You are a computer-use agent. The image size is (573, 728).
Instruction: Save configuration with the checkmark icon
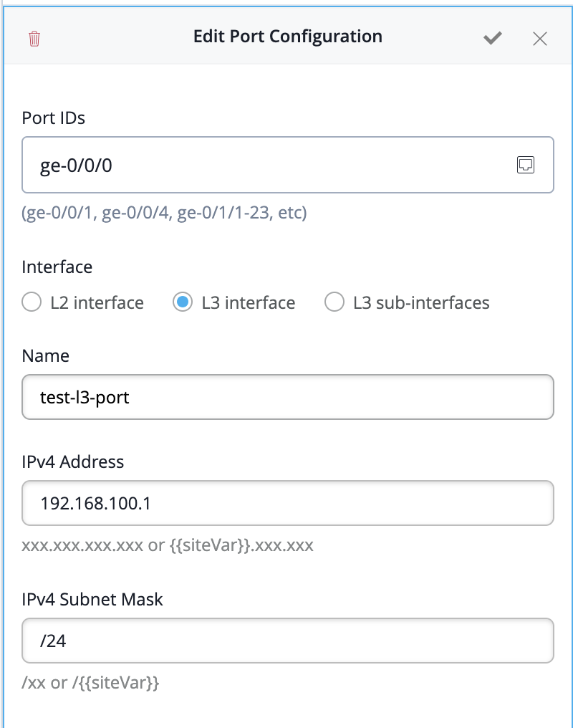[492, 38]
